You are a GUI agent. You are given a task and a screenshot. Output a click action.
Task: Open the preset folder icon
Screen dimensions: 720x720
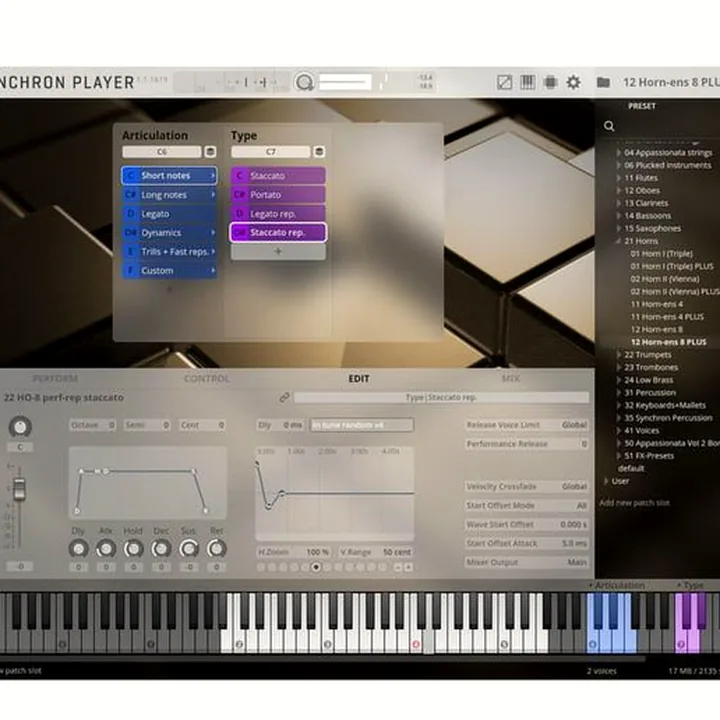pos(603,83)
